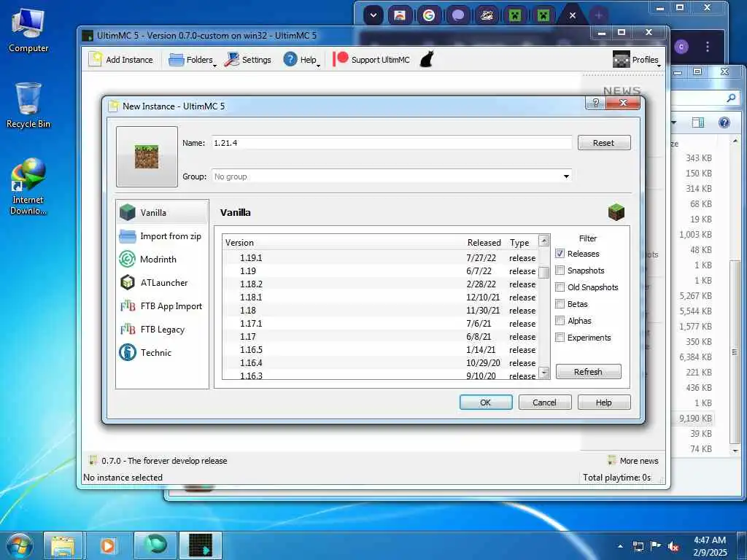The width and height of the screenshot is (747, 560).
Task: Enable the Alphas filter checkbox
Action: click(x=560, y=321)
